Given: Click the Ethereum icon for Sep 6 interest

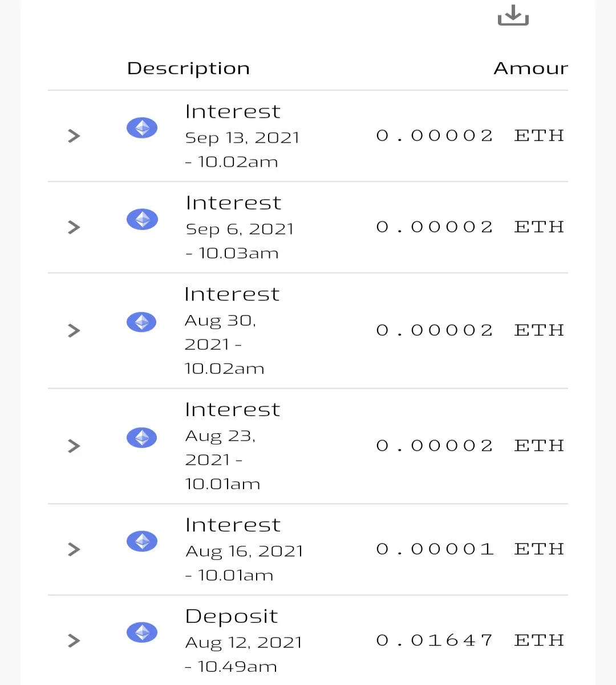Looking at the screenshot, I should [142, 219].
